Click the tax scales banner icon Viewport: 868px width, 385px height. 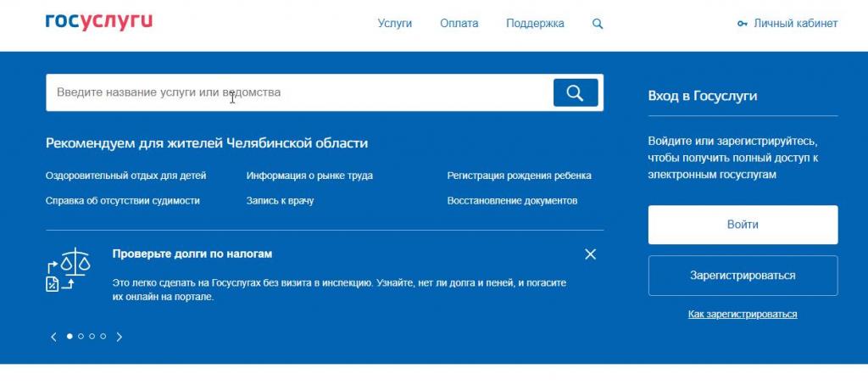point(68,270)
